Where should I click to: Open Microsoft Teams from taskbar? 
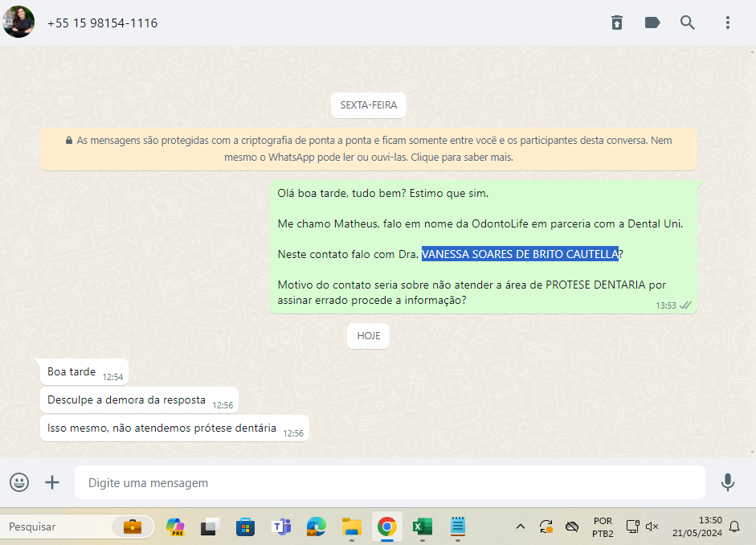(280, 527)
